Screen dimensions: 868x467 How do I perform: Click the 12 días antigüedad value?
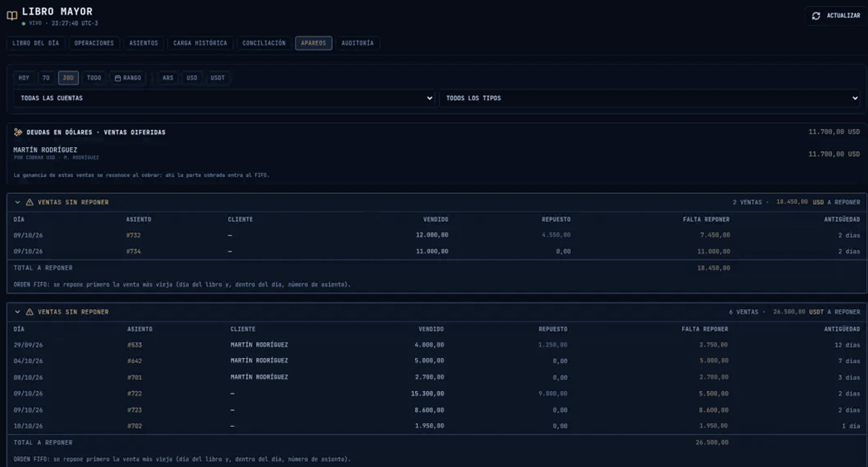[847, 345]
